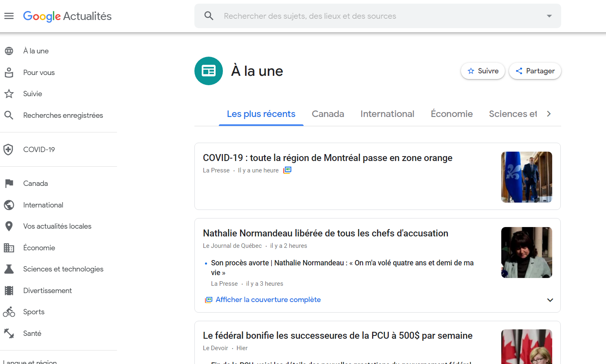Open the Sciences et tab
Viewport: 606px width, 364px height.
click(513, 114)
